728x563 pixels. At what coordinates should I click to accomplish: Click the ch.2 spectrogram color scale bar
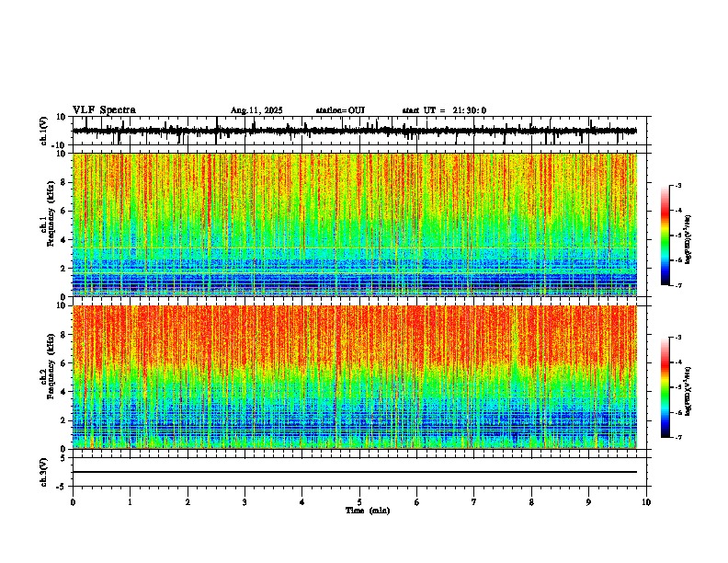click(665, 387)
